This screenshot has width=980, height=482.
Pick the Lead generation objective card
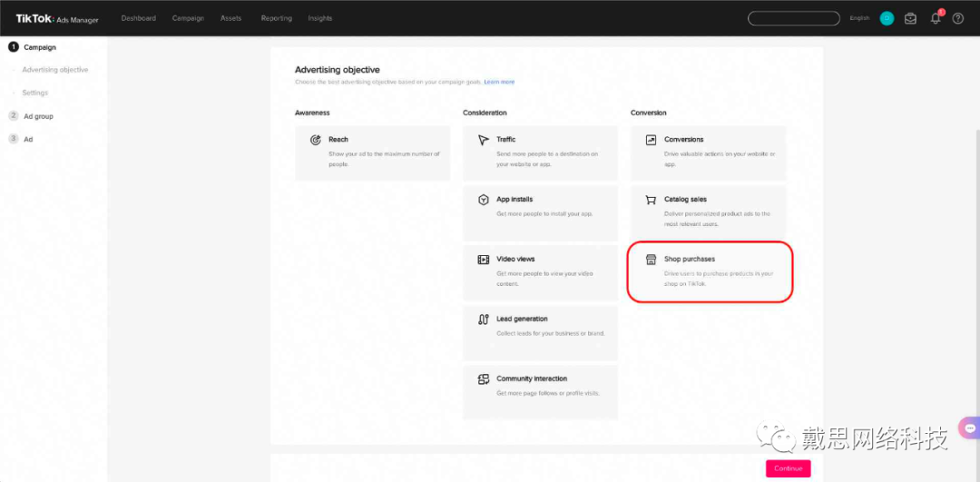coord(540,332)
